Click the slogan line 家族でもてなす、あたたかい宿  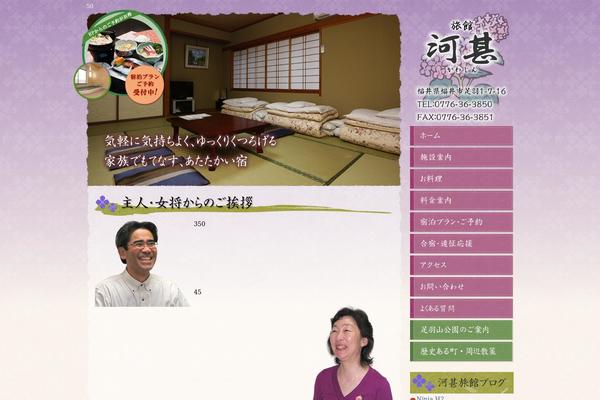tap(176, 160)
